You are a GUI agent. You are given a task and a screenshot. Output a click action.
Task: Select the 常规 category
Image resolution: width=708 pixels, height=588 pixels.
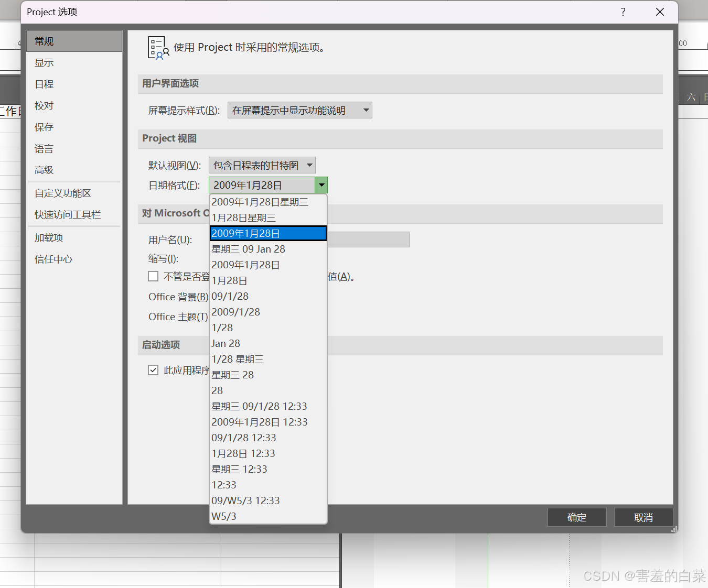[x=74, y=41]
